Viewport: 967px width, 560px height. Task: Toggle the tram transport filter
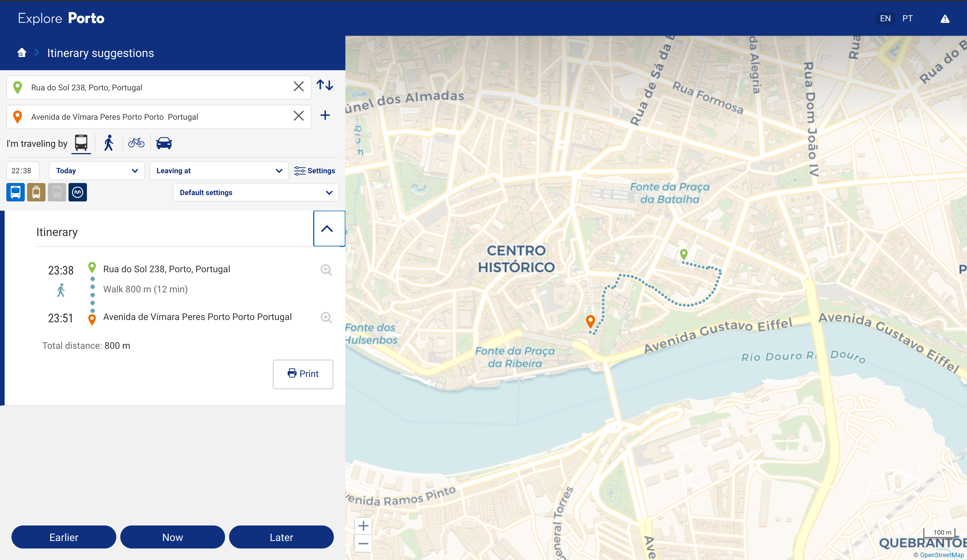click(x=36, y=192)
